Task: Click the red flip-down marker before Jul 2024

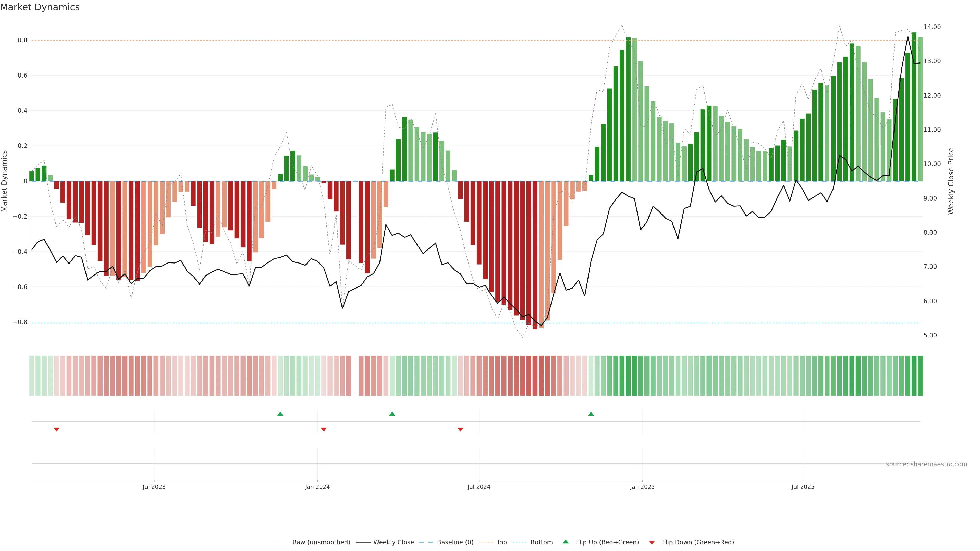Action: 460,429
